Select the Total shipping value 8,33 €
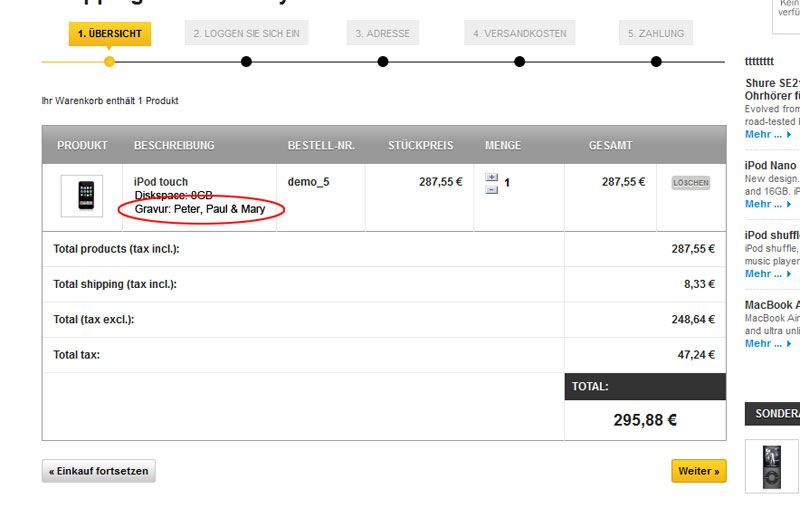The height and width of the screenshot is (518, 800). pos(699,284)
